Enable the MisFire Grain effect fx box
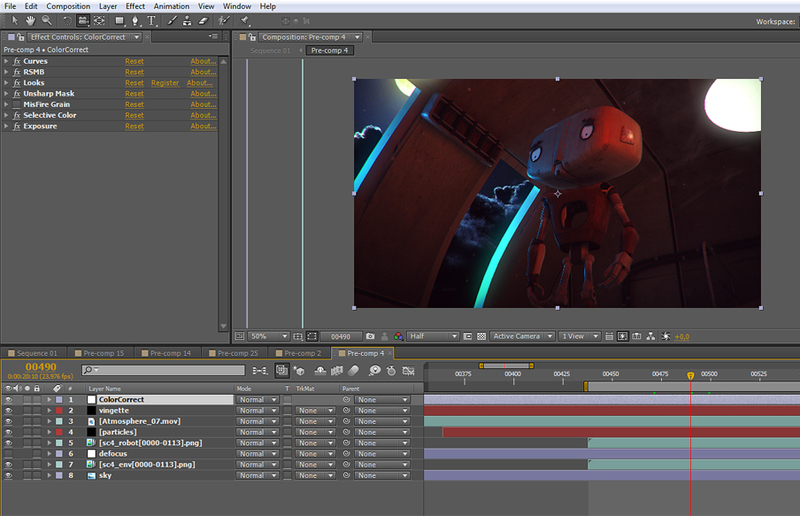800x516 pixels. [x=17, y=104]
